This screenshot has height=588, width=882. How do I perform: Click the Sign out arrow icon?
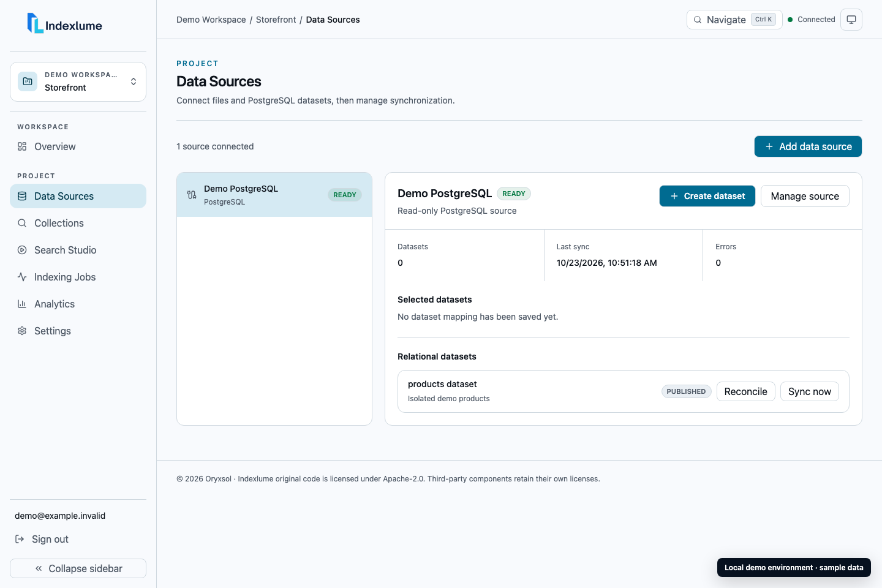(20, 539)
